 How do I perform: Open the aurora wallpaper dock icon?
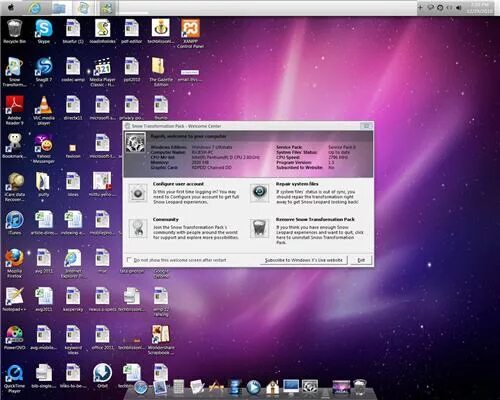click(x=341, y=388)
